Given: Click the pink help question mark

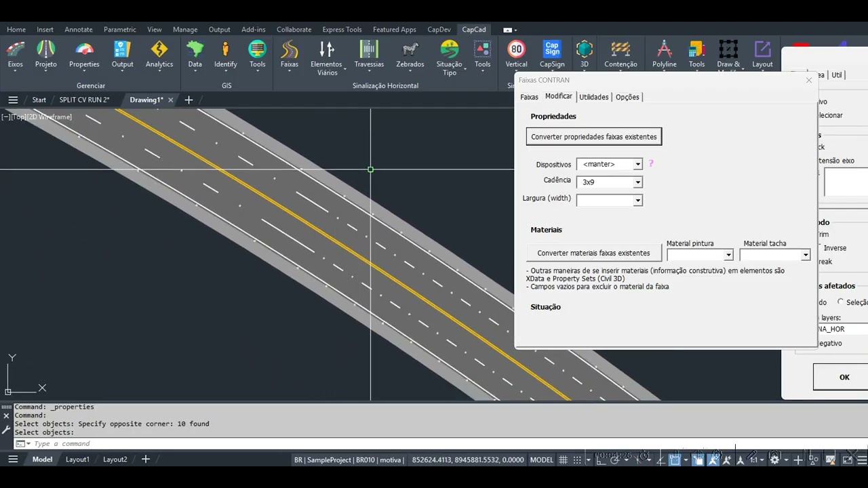Looking at the screenshot, I should point(651,163).
